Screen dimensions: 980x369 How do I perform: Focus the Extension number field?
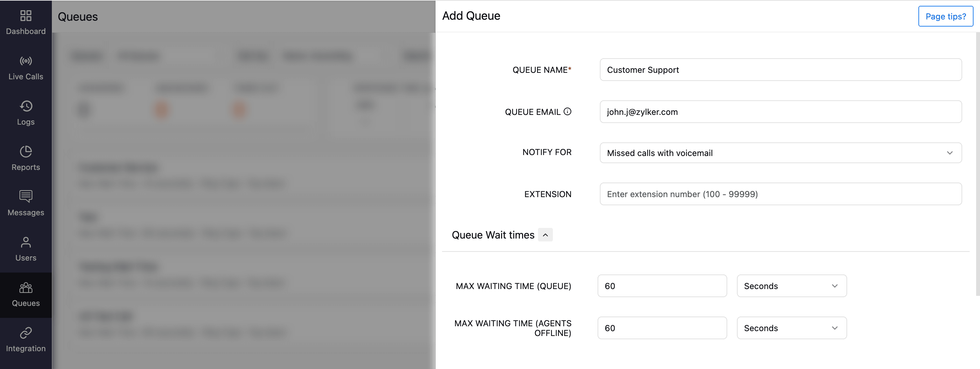[x=780, y=194]
